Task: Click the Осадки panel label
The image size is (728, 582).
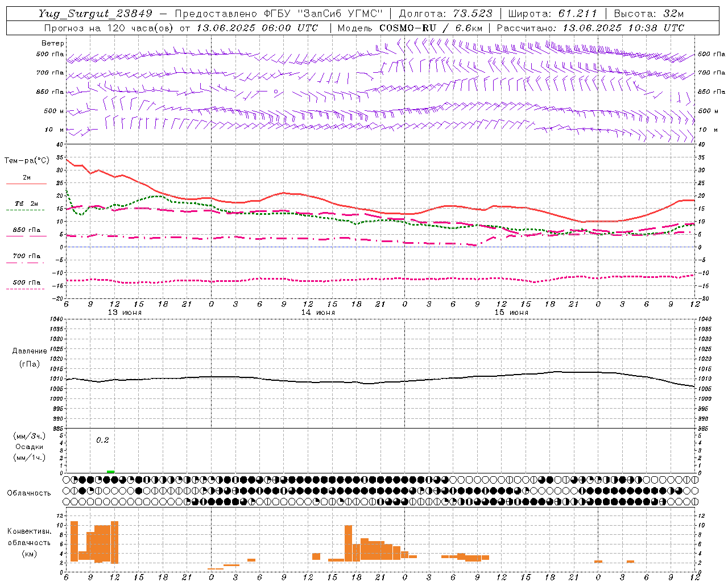Action: click(x=30, y=447)
